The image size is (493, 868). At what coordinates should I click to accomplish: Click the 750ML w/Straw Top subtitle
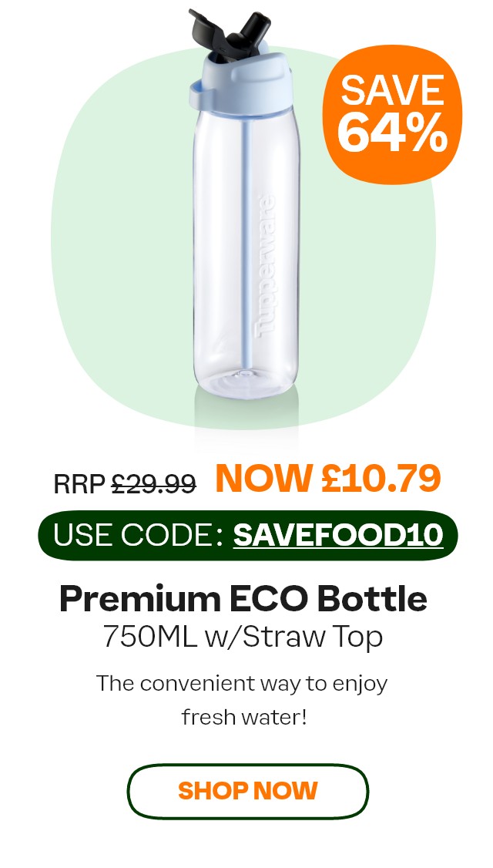click(x=243, y=638)
